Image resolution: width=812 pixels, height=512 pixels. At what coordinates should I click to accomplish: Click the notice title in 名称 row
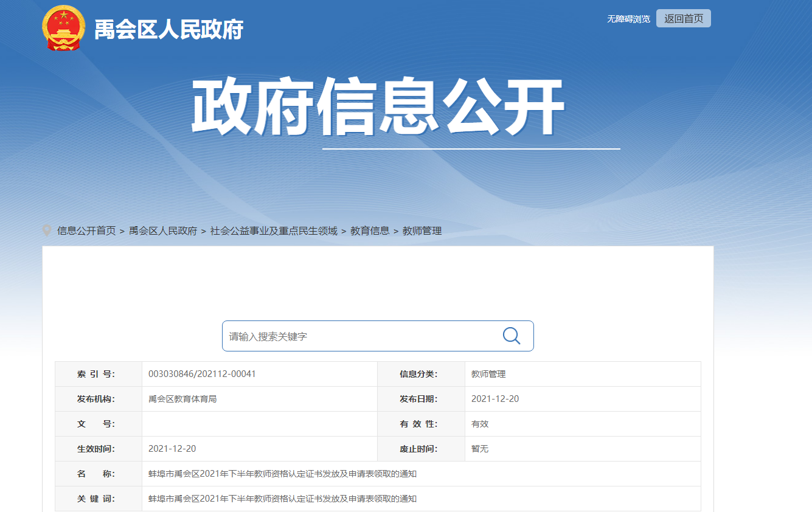(282, 474)
